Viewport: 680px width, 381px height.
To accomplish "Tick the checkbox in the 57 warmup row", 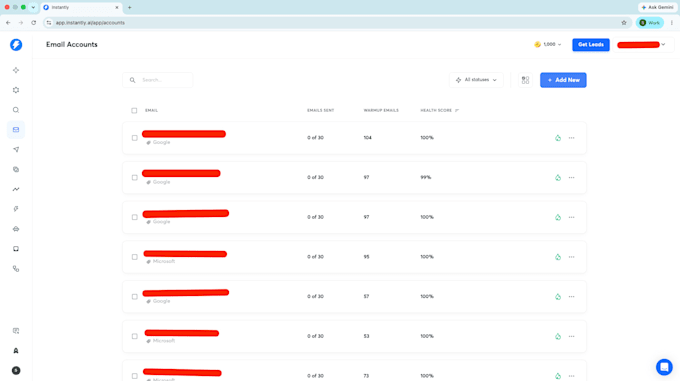I will [134, 297].
